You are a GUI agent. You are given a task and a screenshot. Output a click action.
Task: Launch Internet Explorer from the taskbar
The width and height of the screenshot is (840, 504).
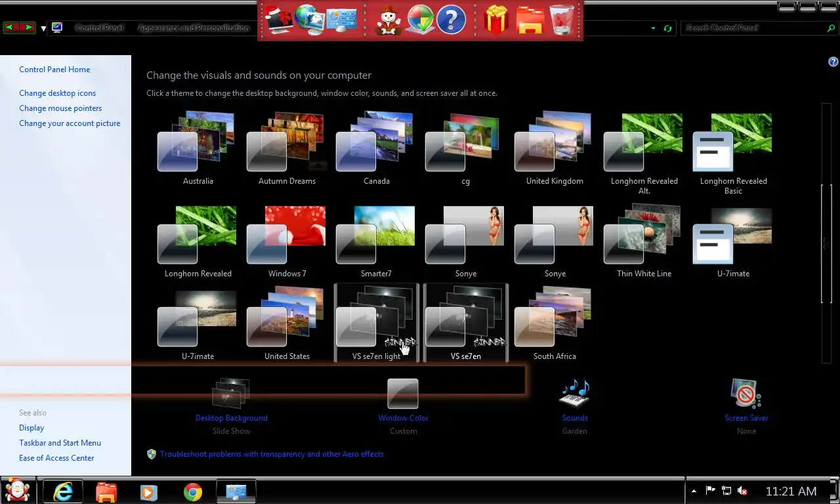(62, 492)
